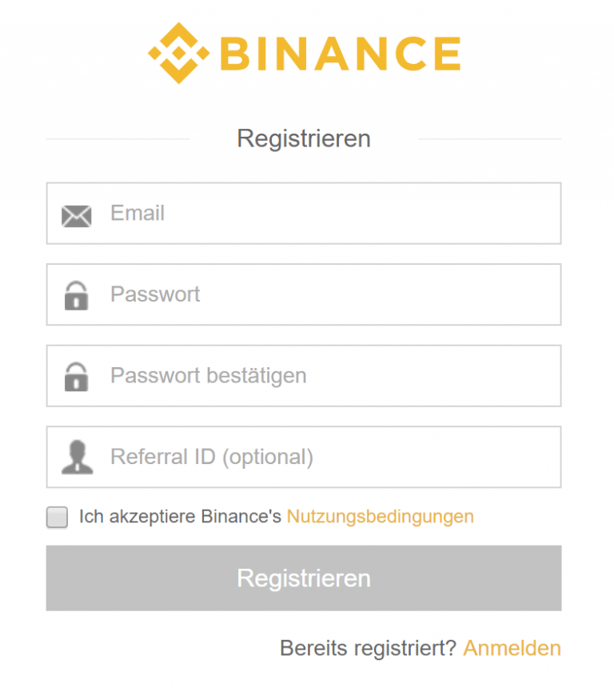Focus the Referral ID (optional) field

(304, 457)
